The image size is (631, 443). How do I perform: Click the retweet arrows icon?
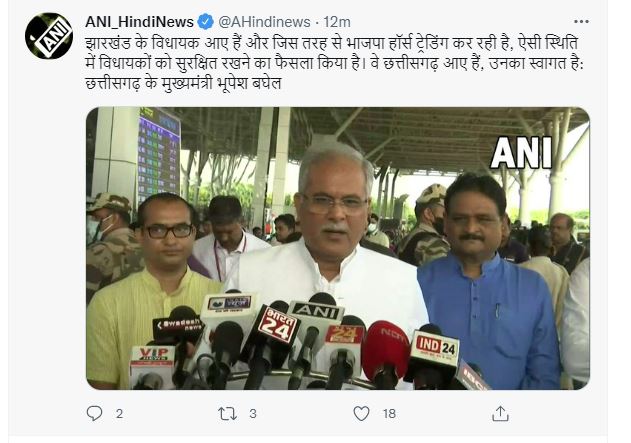point(227,414)
